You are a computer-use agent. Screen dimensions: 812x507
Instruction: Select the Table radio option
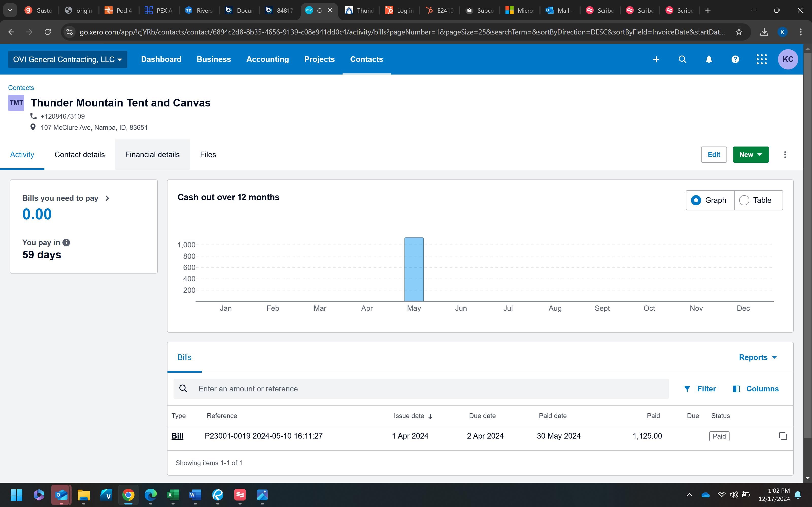click(744, 200)
